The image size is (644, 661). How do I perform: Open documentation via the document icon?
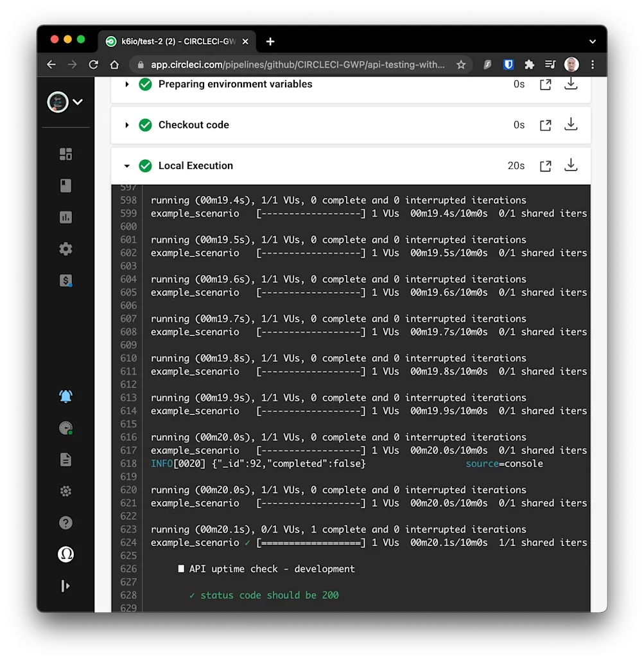[65, 459]
